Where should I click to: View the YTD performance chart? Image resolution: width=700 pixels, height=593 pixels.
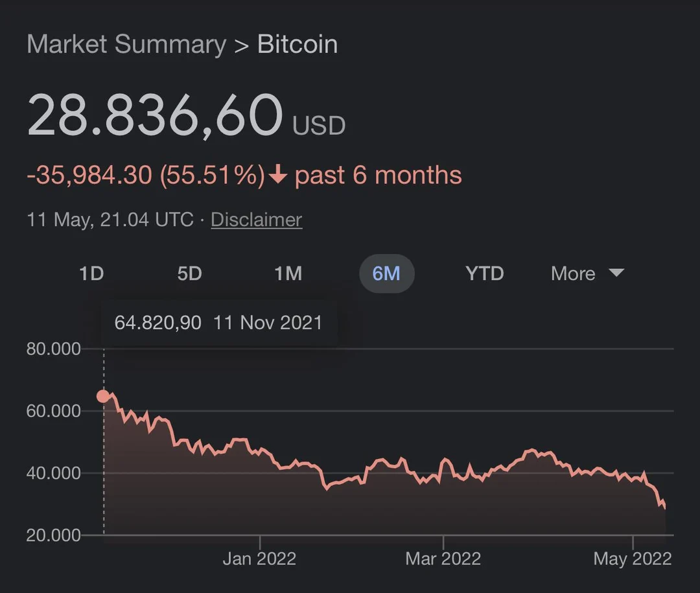pos(484,273)
